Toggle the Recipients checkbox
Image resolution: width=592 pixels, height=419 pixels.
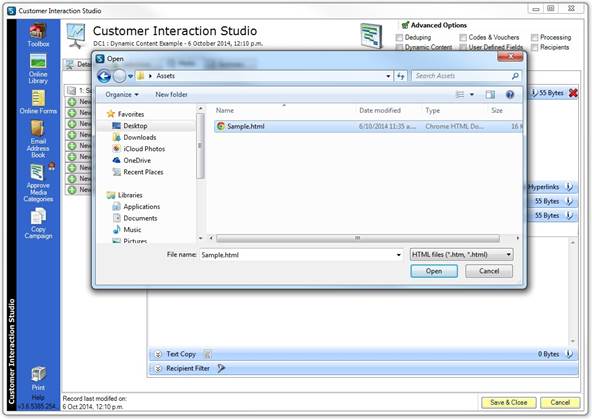click(x=534, y=48)
